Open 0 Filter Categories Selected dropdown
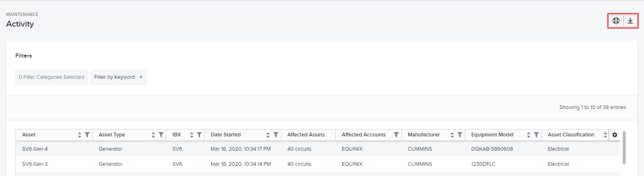 (51, 77)
